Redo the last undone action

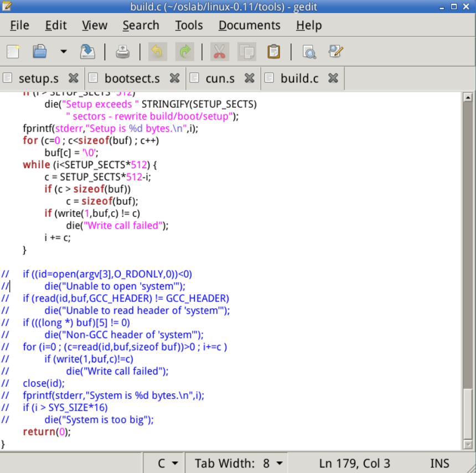click(185, 51)
